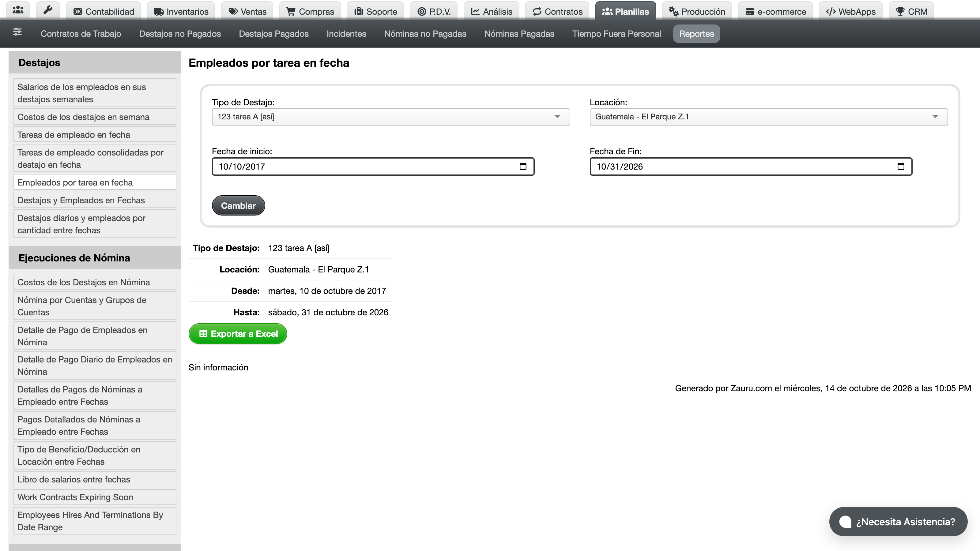Open the ¿Necesita Asistencia? chat button
This screenshot has height=551, width=980.
pyautogui.click(x=898, y=522)
